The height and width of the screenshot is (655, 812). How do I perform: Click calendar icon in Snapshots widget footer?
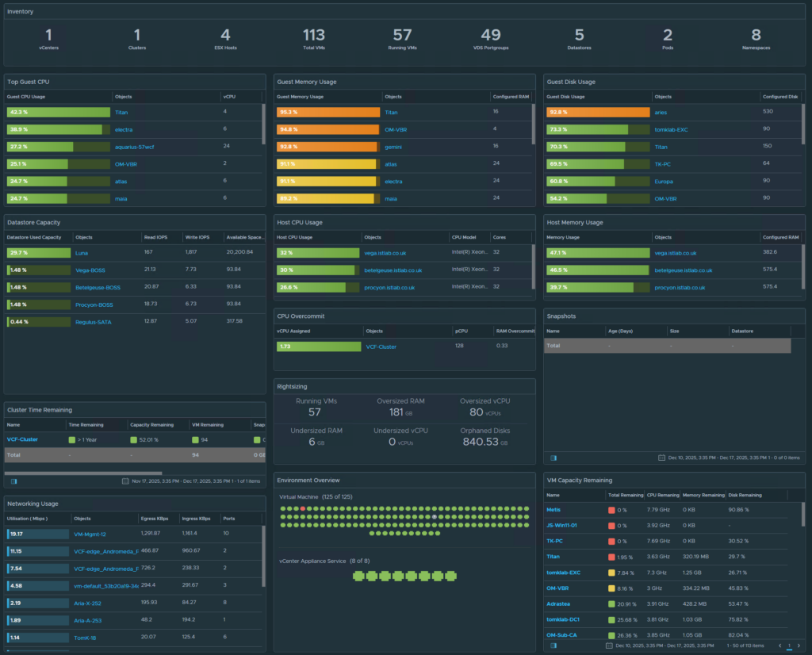point(661,458)
